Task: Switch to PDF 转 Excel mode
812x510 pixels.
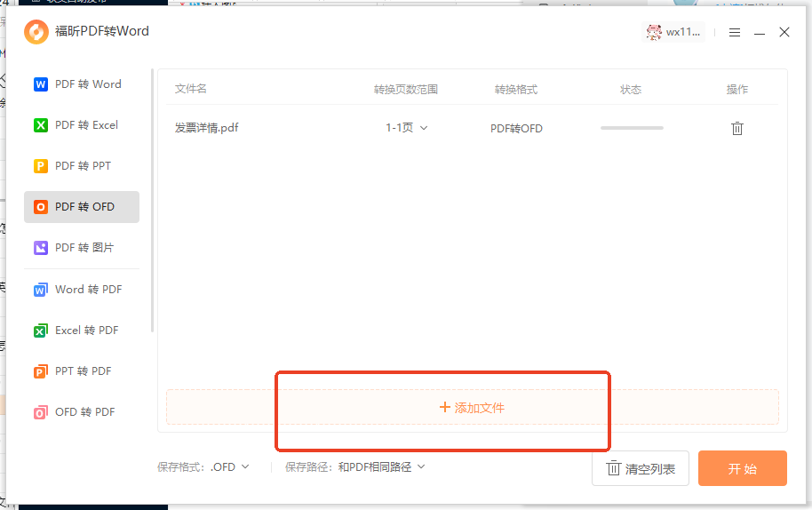Action: pyautogui.click(x=82, y=125)
